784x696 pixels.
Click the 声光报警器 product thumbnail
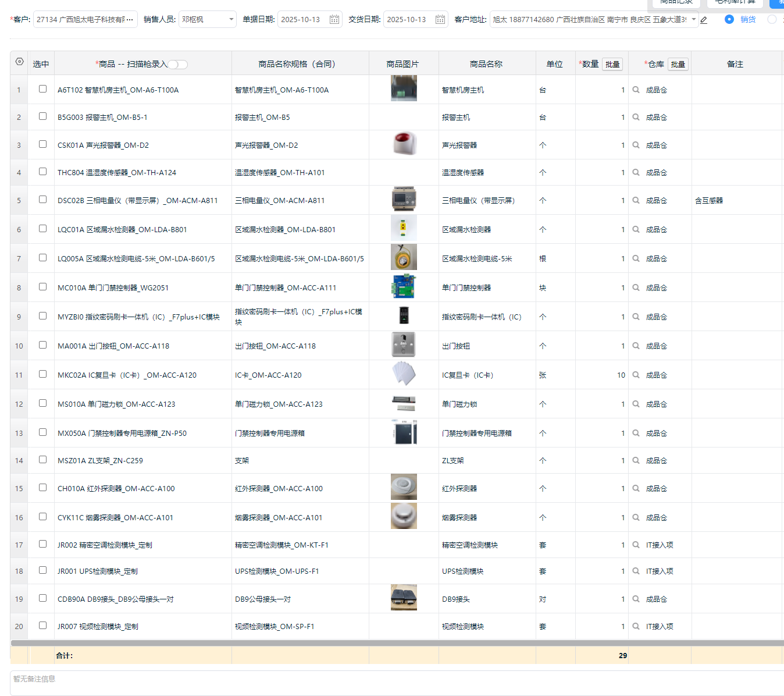pos(404,144)
